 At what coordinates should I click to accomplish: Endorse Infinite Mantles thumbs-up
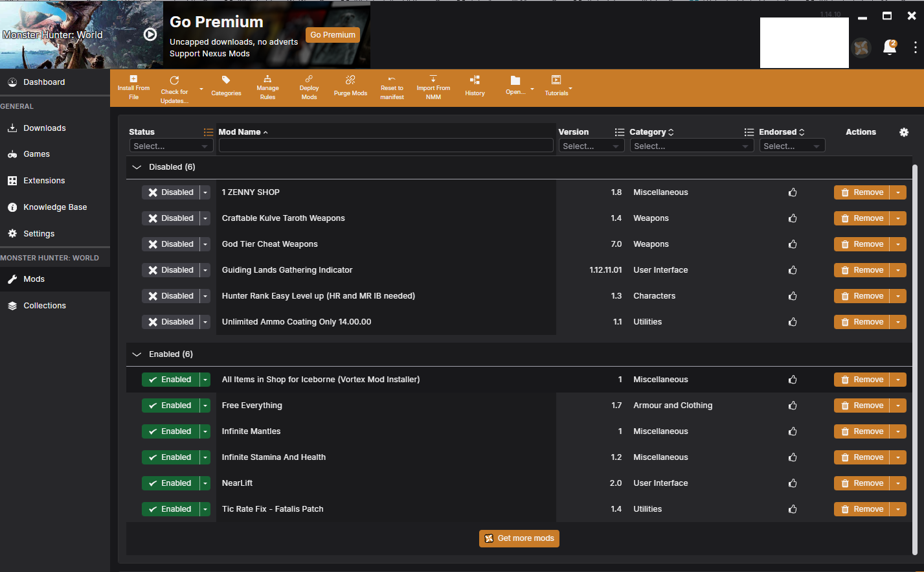point(793,431)
